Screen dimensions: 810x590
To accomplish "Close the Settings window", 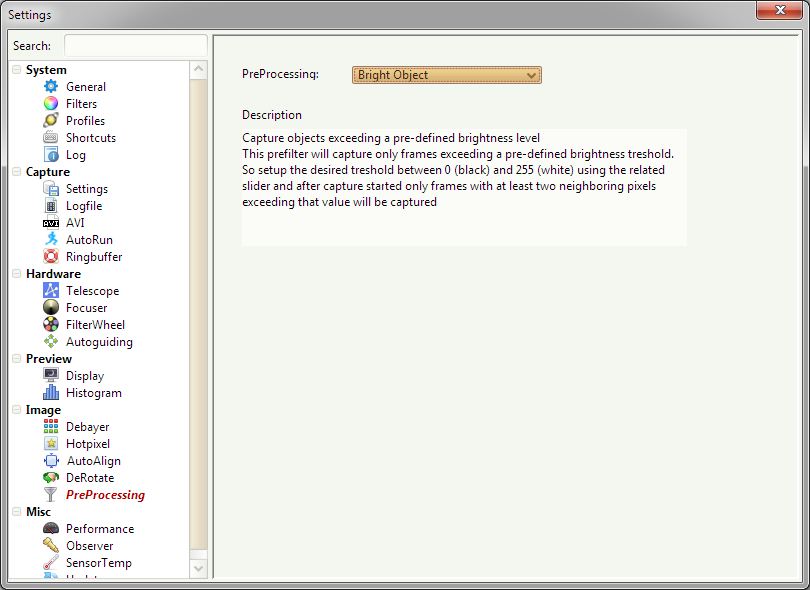I will click(780, 10).
